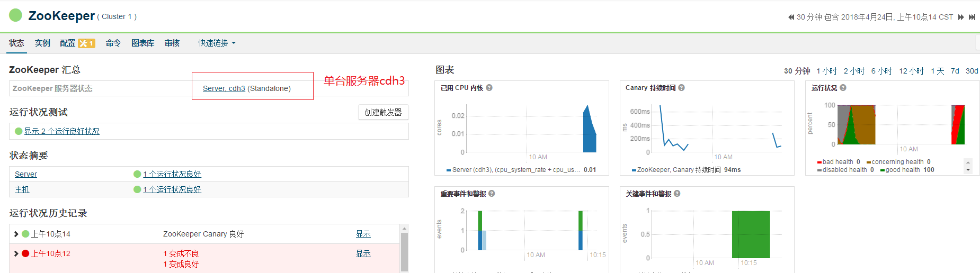Viewport: 980px width, 273px height.
Task: Click green status dot in 主机 summary row
Action: [x=137, y=189]
